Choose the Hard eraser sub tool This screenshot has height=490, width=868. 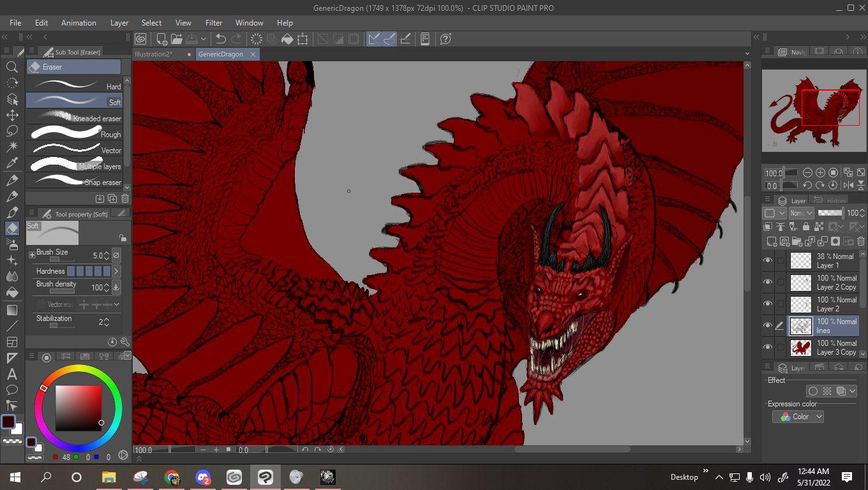77,85
